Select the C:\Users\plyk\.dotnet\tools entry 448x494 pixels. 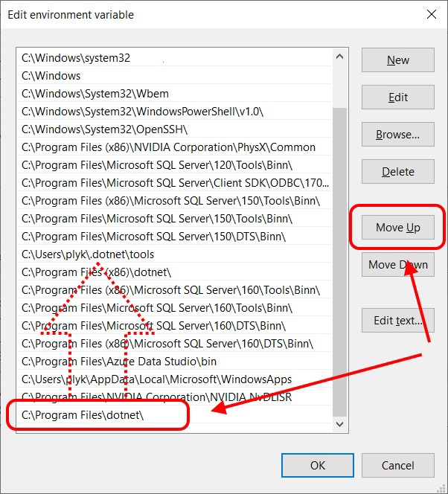point(175,254)
